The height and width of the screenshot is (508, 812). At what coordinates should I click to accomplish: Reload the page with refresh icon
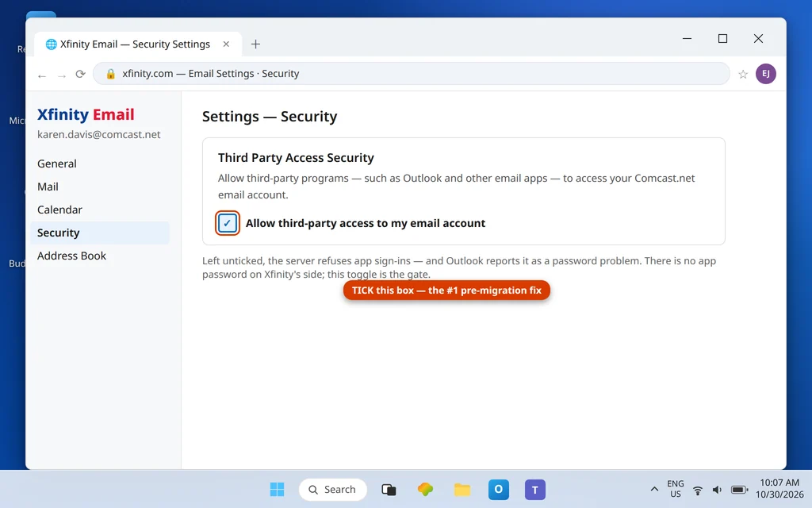[x=80, y=74]
